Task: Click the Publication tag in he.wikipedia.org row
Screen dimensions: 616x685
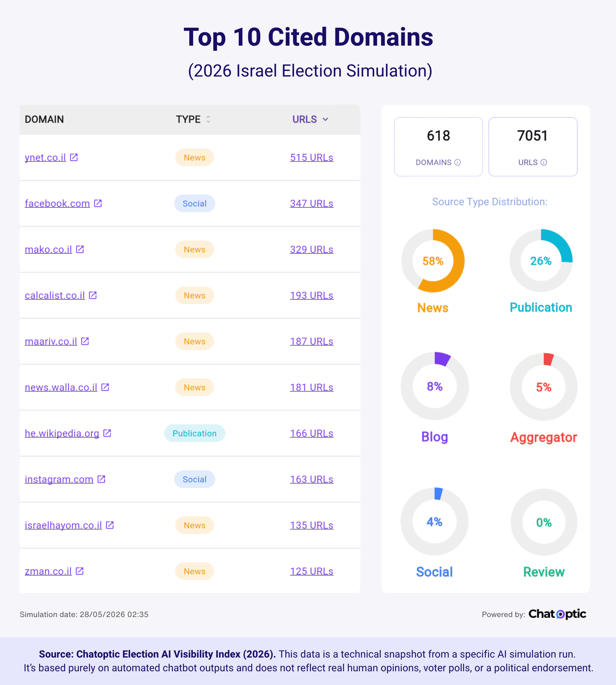Action: pos(194,433)
